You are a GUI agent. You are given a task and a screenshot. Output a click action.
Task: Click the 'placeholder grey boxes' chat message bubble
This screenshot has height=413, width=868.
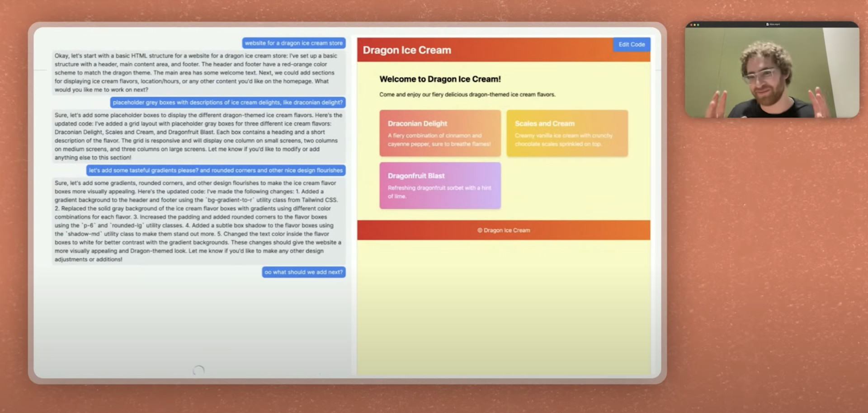228,103
